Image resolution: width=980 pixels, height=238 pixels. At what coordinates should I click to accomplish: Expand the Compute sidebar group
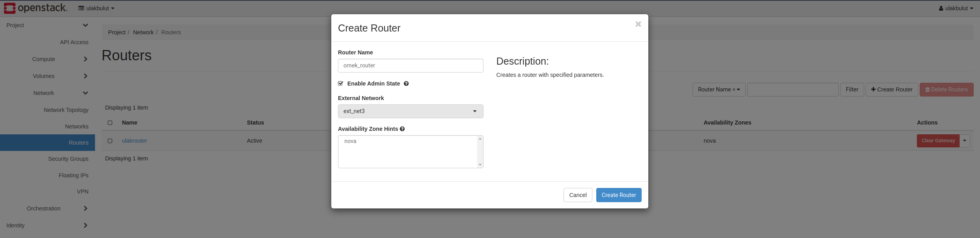(47, 59)
